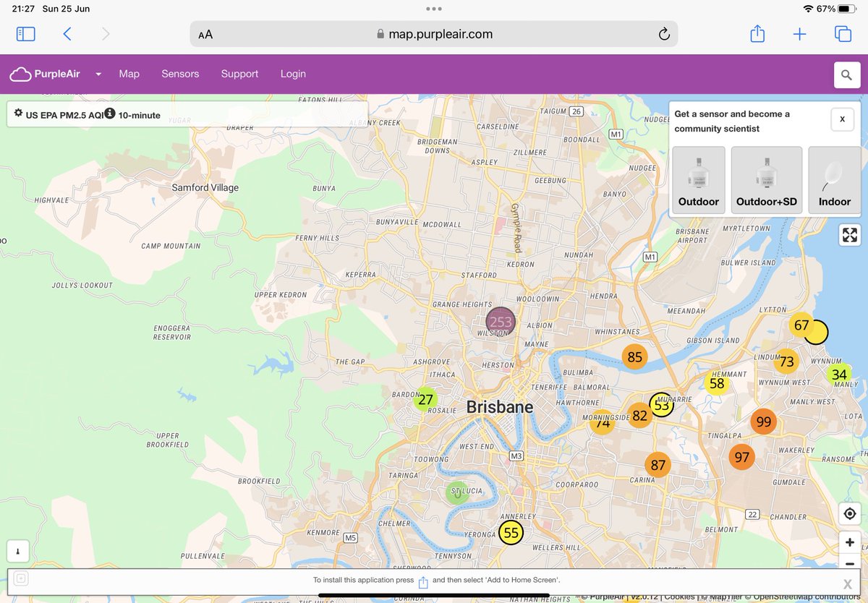Select the Outdoor sensor product

pos(699,180)
